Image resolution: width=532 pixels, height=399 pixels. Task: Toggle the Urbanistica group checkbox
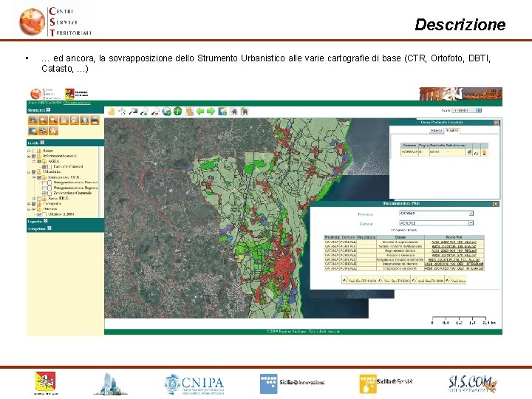[33, 172]
